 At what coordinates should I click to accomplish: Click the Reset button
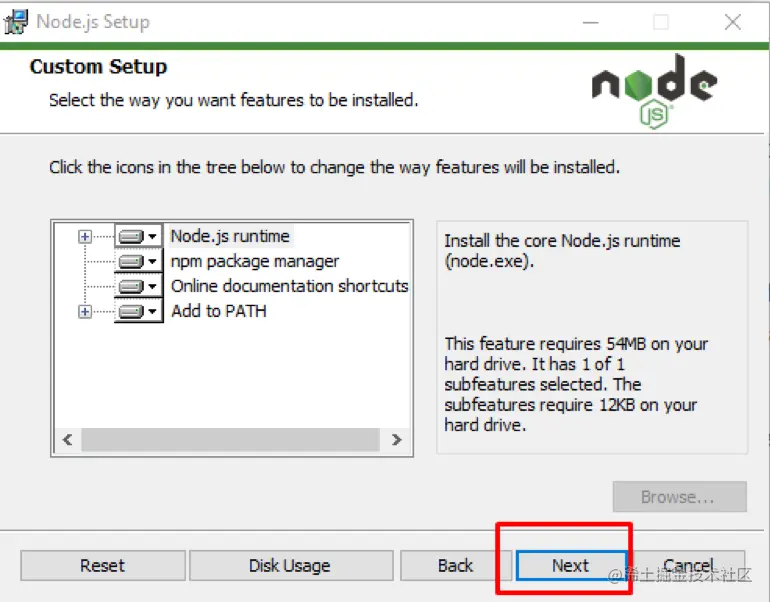coord(103,566)
